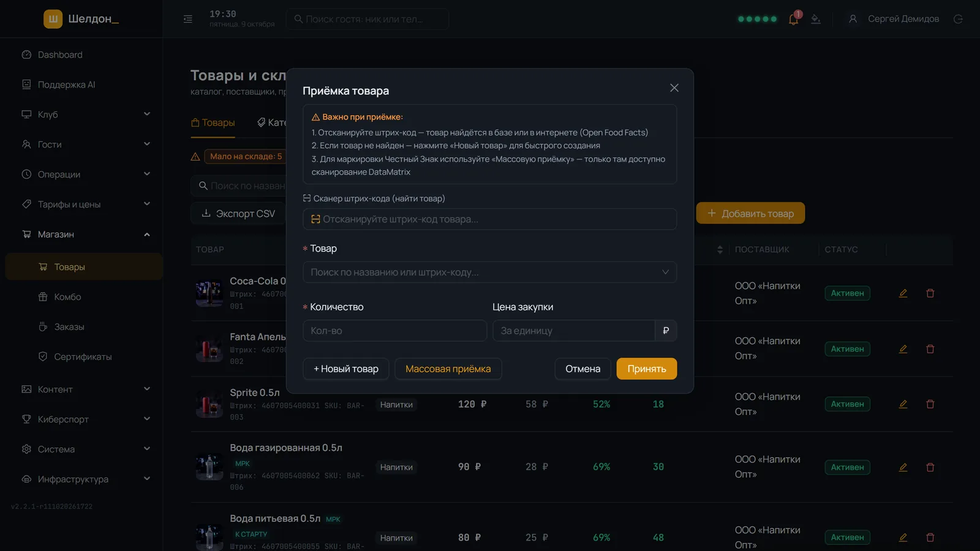Viewport: 980px width, 551px height.
Task: Expand the Клуб sidebar section
Action: (84, 114)
